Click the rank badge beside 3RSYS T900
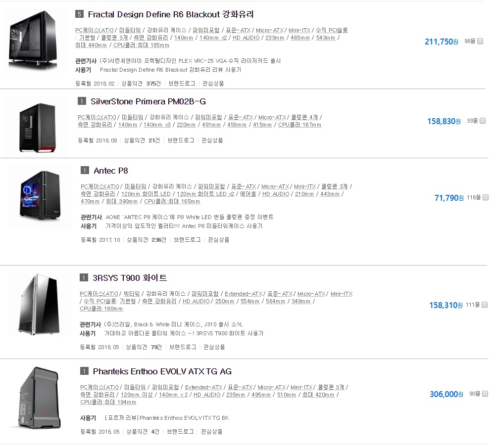 [84, 277]
